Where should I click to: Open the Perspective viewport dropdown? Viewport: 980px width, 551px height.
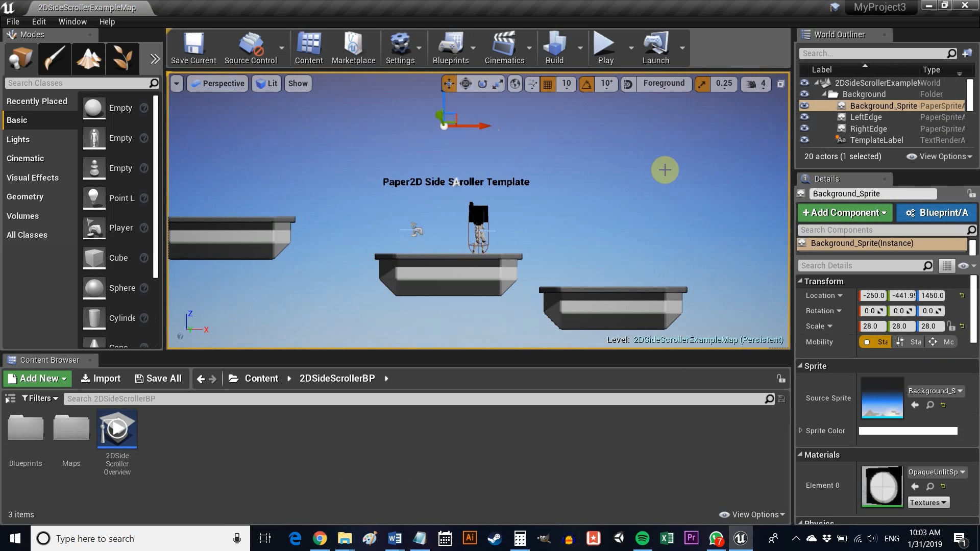point(217,83)
